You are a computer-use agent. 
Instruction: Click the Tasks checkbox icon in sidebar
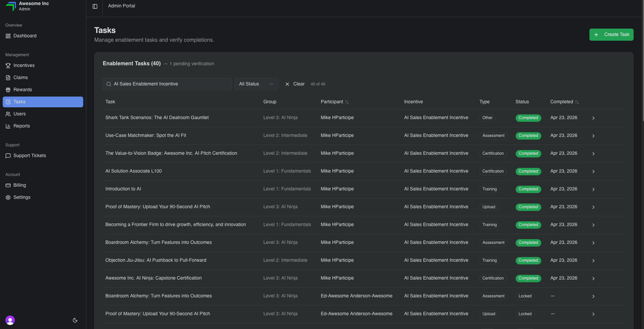tap(8, 102)
